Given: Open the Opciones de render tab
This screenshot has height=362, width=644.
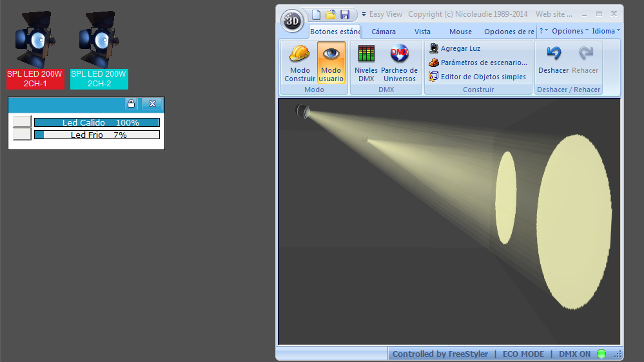Looking at the screenshot, I should click(x=509, y=32).
